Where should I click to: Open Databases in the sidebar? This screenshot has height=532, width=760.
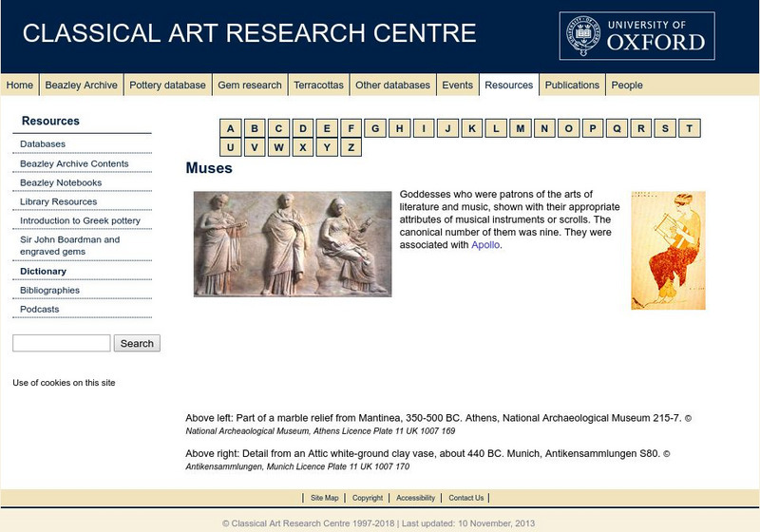point(43,143)
